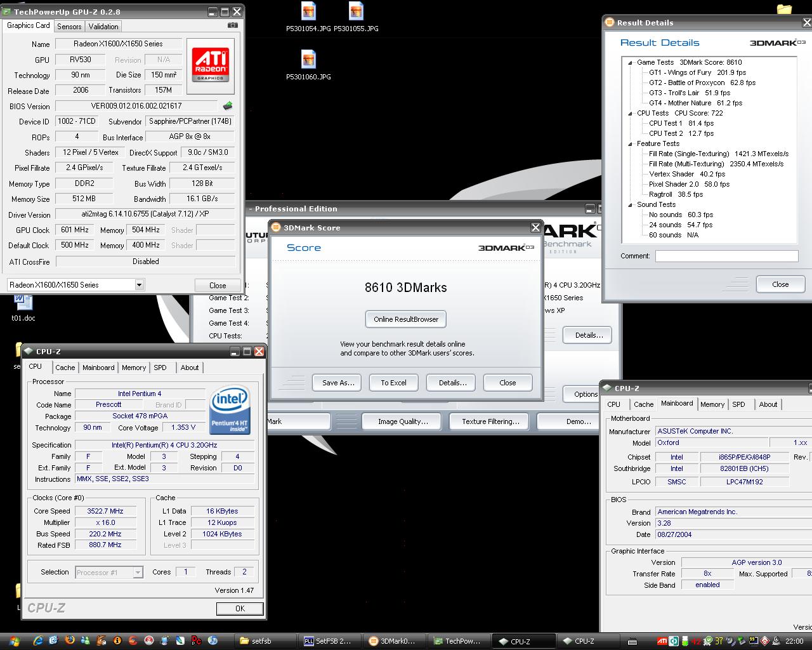The image size is (812, 650).
Task: Switch to TechPowerUp taskbar button
Action: (x=460, y=641)
